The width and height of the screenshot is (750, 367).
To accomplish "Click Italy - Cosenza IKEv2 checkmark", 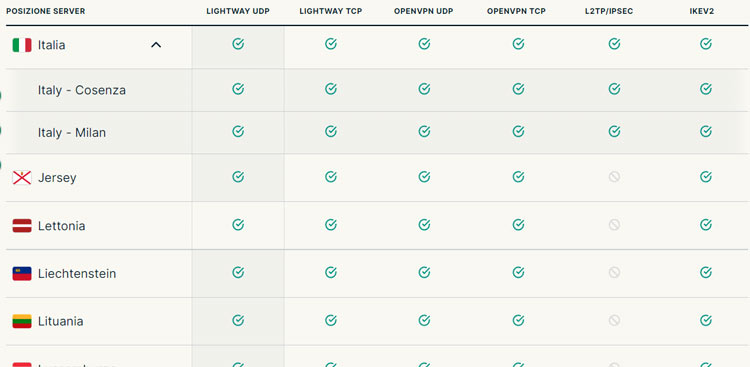I will pyautogui.click(x=706, y=89).
